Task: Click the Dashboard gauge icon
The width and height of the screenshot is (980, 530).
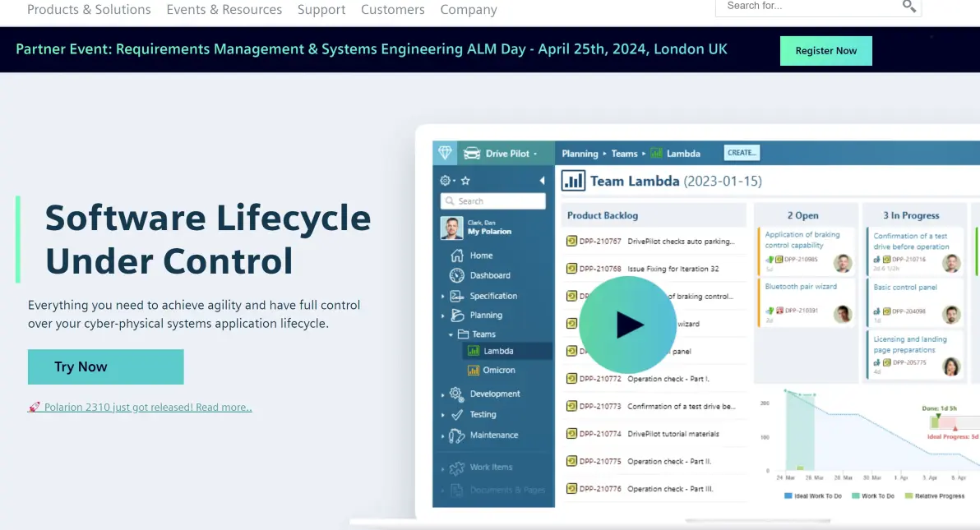Action: (457, 275)
